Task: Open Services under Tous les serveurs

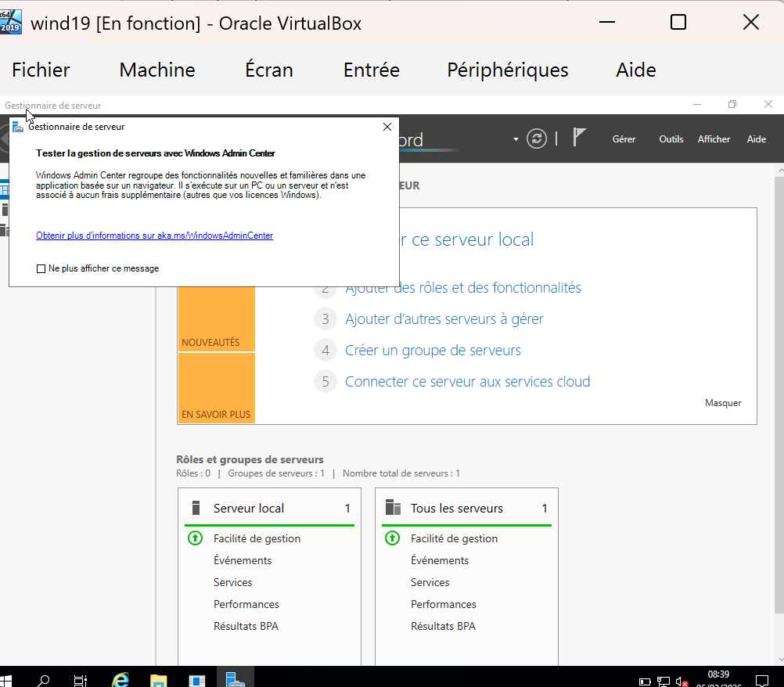Action: pyautogui.click(x=430, y=582)
